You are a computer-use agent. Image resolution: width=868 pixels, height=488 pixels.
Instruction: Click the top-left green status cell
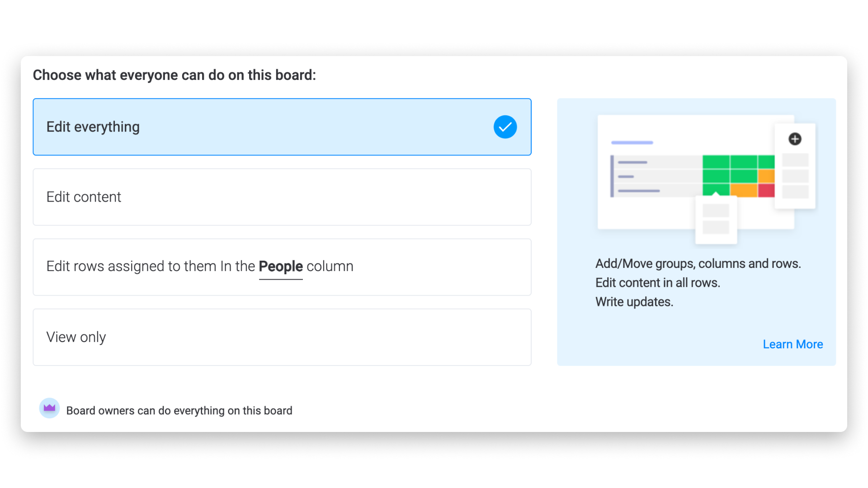tap(716, 162)
